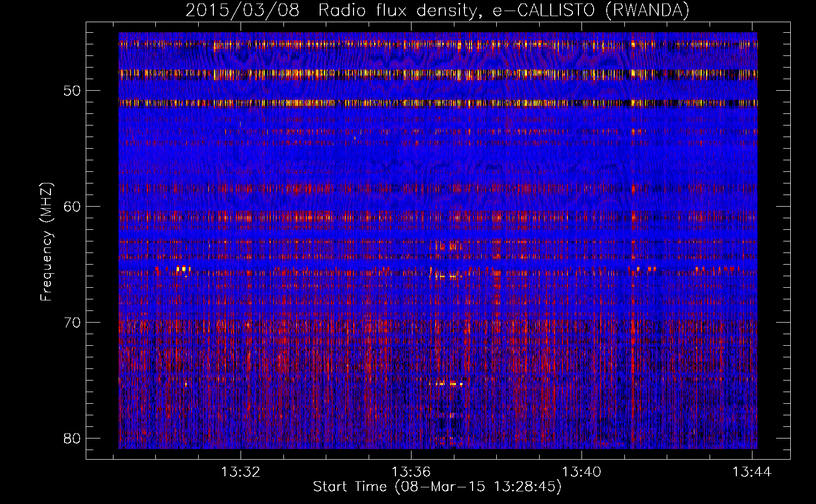Click the 50 MHz frequency tick label

click(73, 91)
